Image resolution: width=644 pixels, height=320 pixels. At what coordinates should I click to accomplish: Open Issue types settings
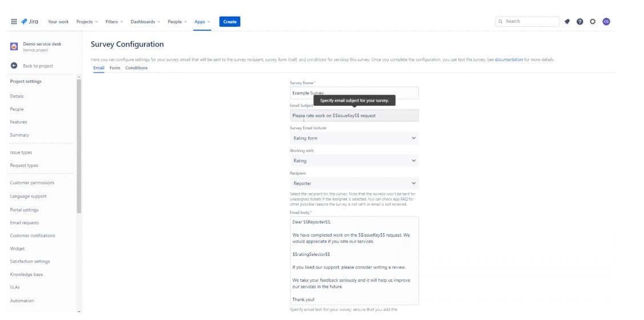[21, 153]
